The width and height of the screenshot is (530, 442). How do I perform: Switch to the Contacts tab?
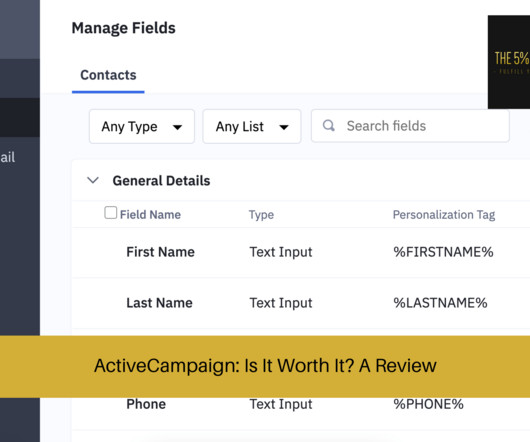pyautogui.click(x=108, y=75)
